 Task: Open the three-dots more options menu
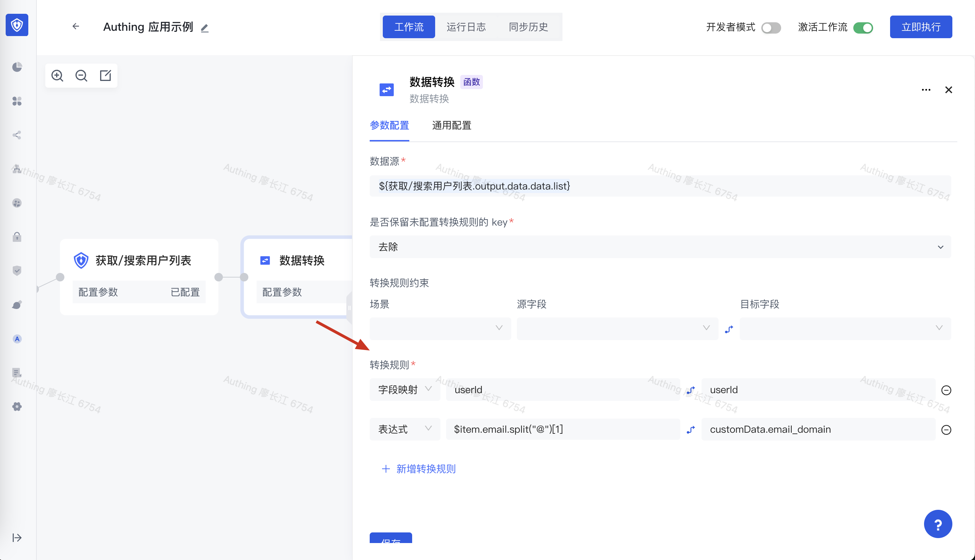(x=926, y=90)
